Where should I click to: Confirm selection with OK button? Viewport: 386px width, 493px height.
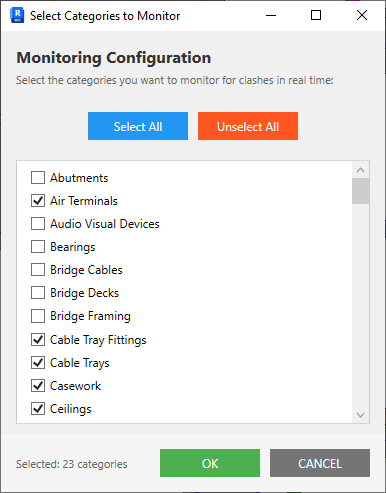(210, 463)
